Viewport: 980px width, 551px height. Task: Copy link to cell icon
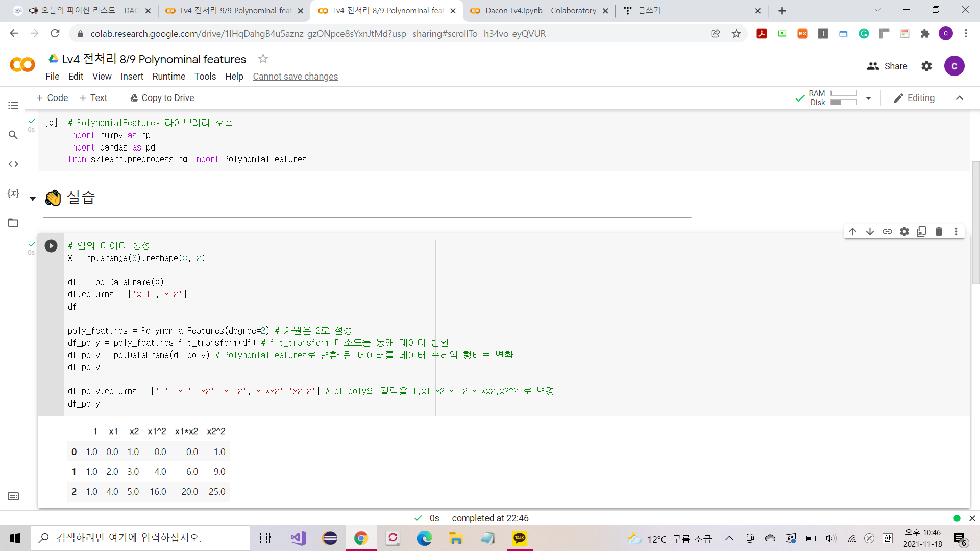tap(887, 232)
